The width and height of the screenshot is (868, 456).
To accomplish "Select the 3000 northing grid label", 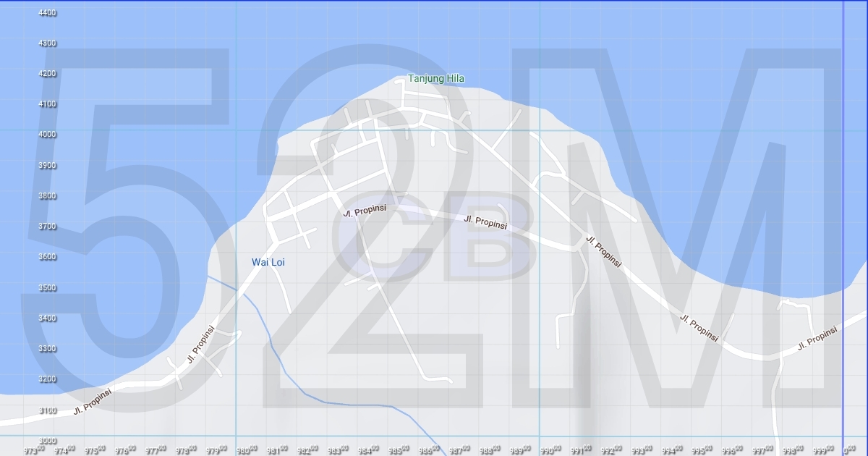I will tap(48, 441).
